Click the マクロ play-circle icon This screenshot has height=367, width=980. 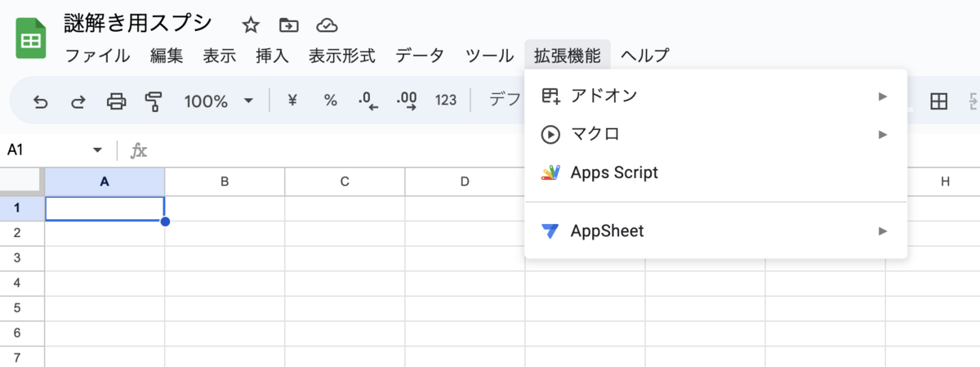[x=550, y=134]
